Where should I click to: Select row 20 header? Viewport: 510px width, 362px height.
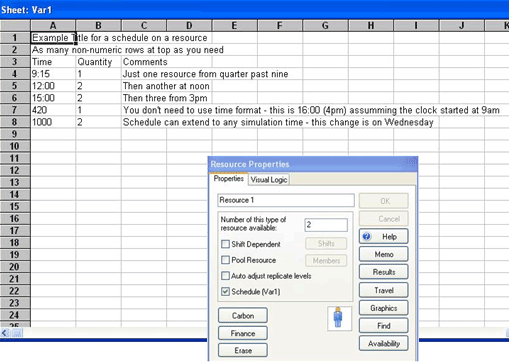click(15, 267)
